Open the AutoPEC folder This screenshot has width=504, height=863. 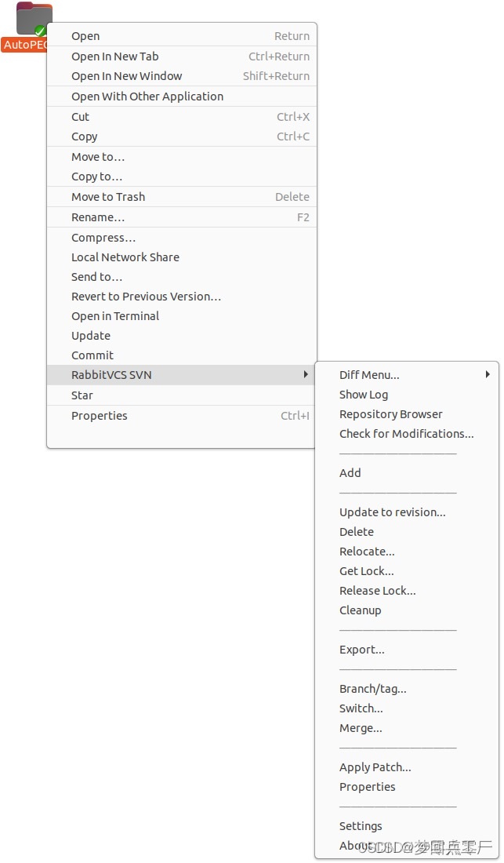(85, 35)
